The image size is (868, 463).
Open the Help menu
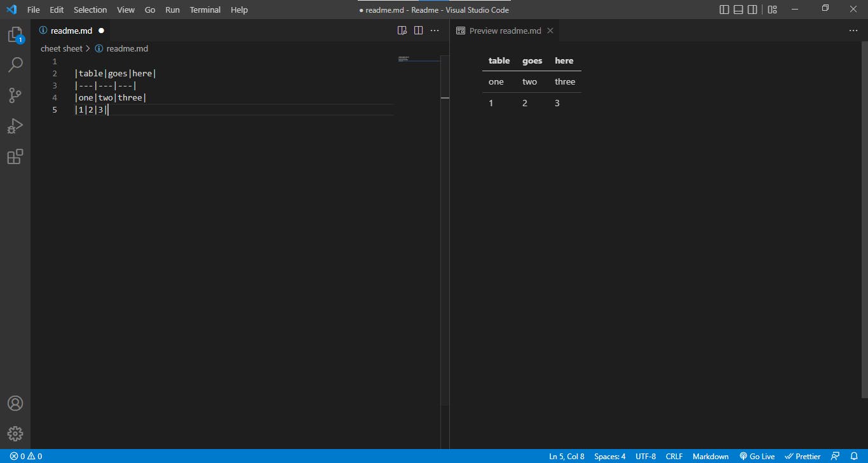(x=239, y=10)
